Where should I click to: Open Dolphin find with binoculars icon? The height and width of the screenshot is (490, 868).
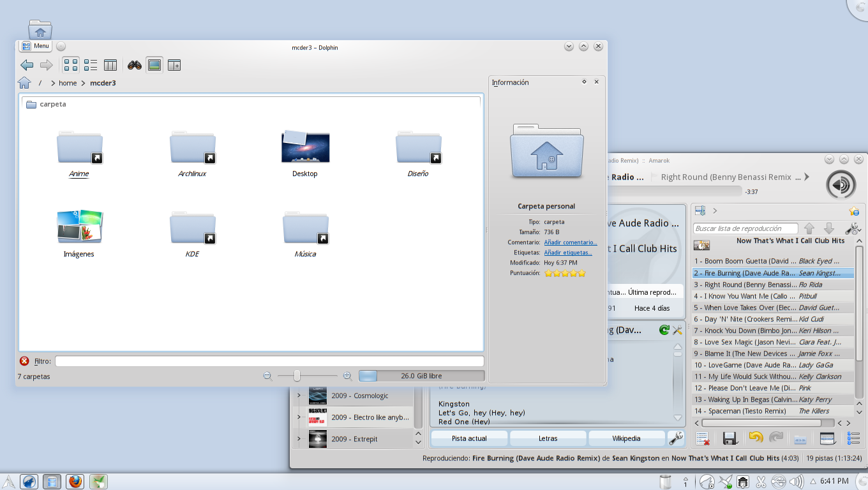(135, 65)
